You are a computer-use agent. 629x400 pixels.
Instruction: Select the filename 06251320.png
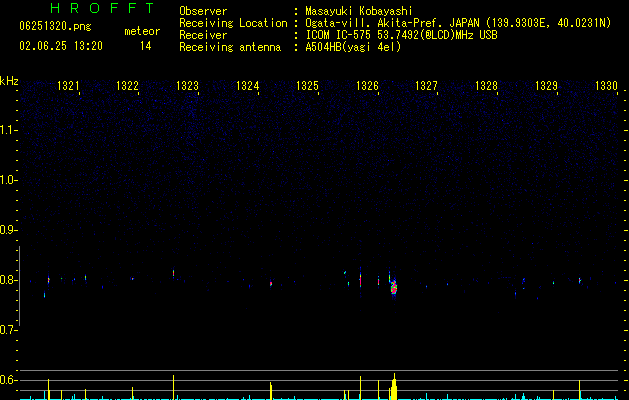(55, 26)
